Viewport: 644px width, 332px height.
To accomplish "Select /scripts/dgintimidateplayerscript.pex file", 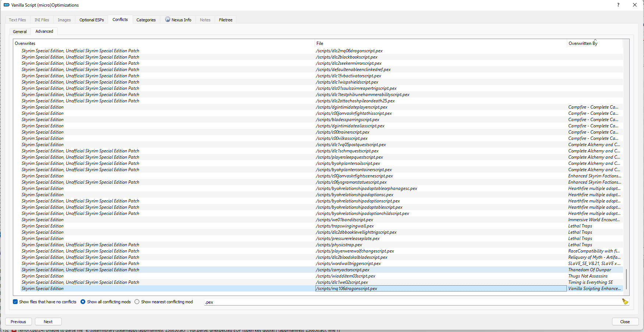I will 352,107.
